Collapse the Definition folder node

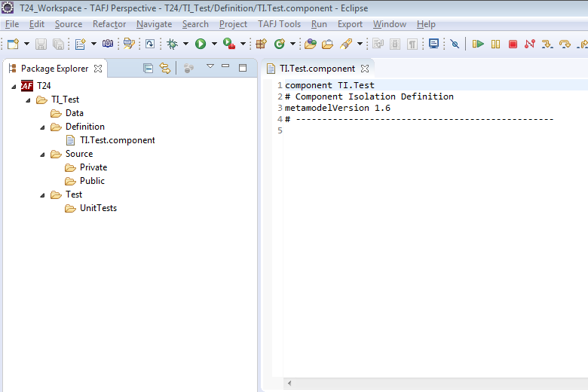[x=43, y=127]
